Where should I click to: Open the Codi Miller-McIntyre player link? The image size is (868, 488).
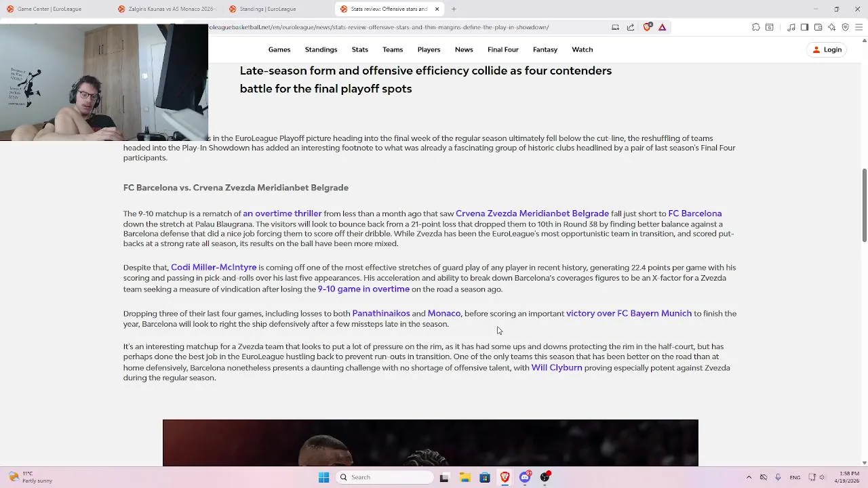[214, 268]
